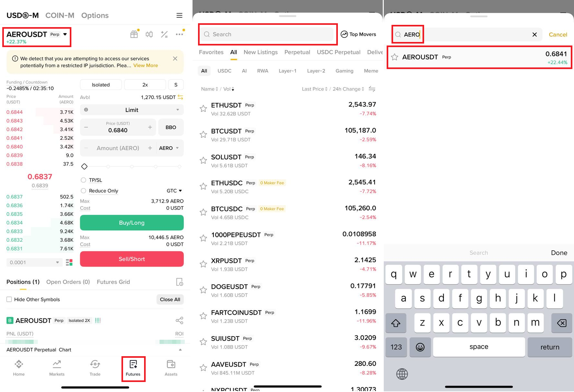This screenshot has height=392, width=574.
Task: Favorite the AEROUSDT search result star
Action: click(x=394, y=57)
